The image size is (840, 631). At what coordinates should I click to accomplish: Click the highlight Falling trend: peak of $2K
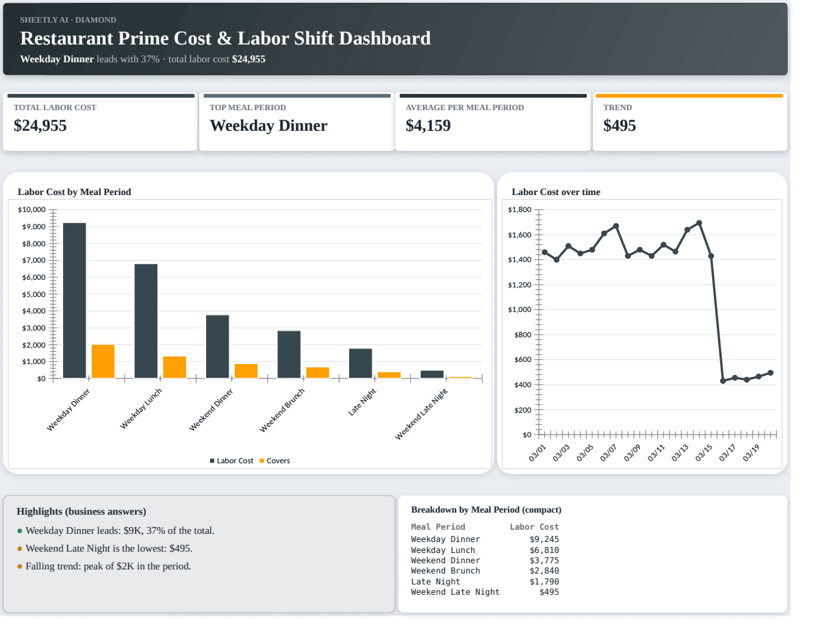108,567
